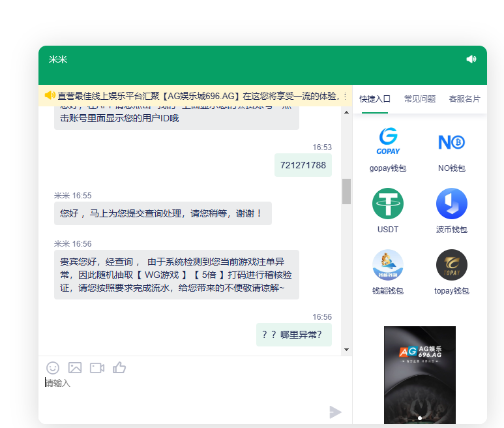Open the GOPAY wallet icon
The height and width of the screenshot is (428, 504).
pos(388,141)
